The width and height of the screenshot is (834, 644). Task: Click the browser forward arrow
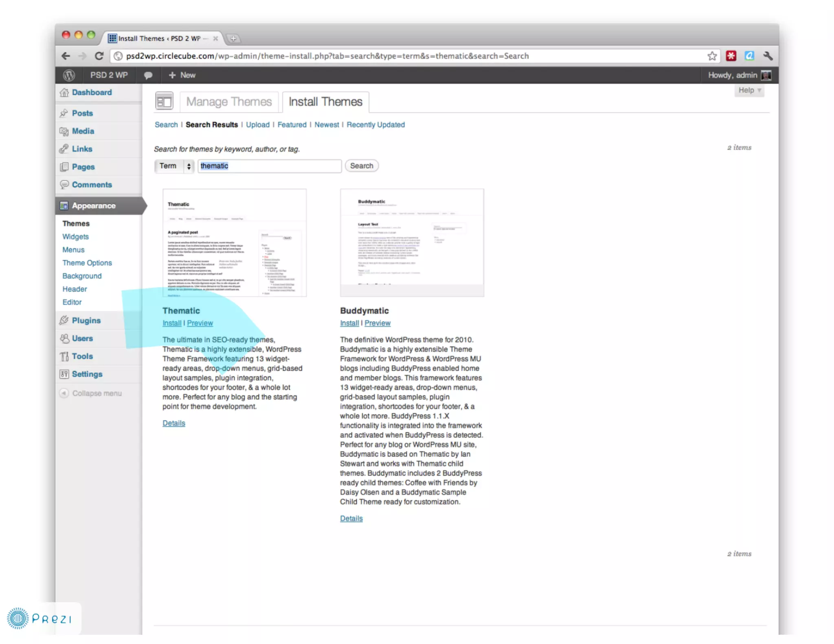82,56
